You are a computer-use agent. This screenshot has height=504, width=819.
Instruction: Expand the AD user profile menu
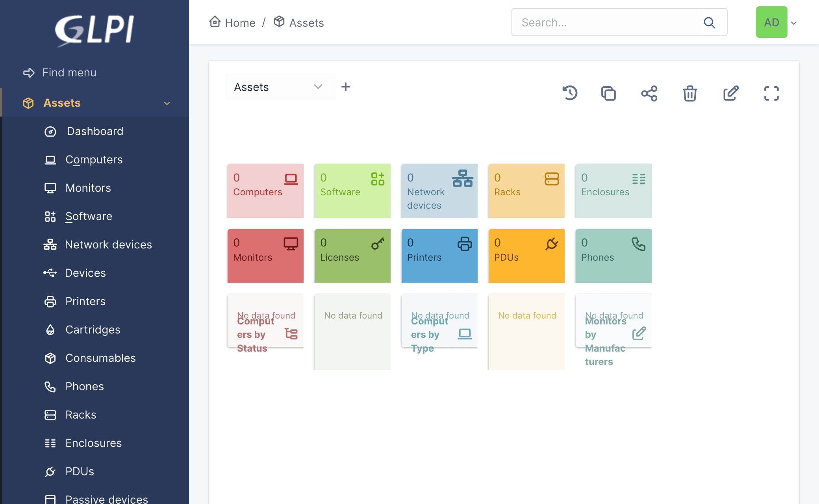click(776, 22)
